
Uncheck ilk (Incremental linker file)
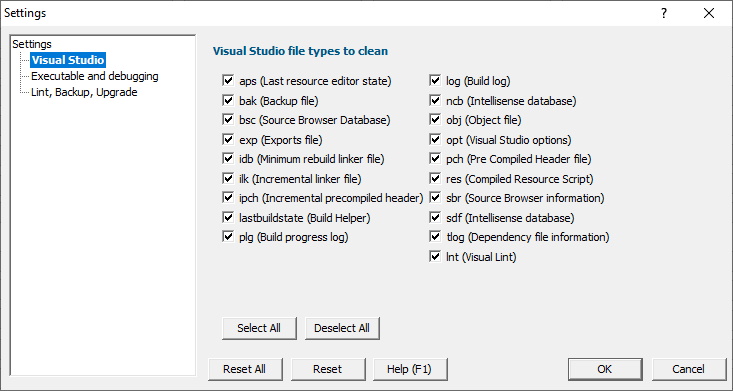(228, 179)
